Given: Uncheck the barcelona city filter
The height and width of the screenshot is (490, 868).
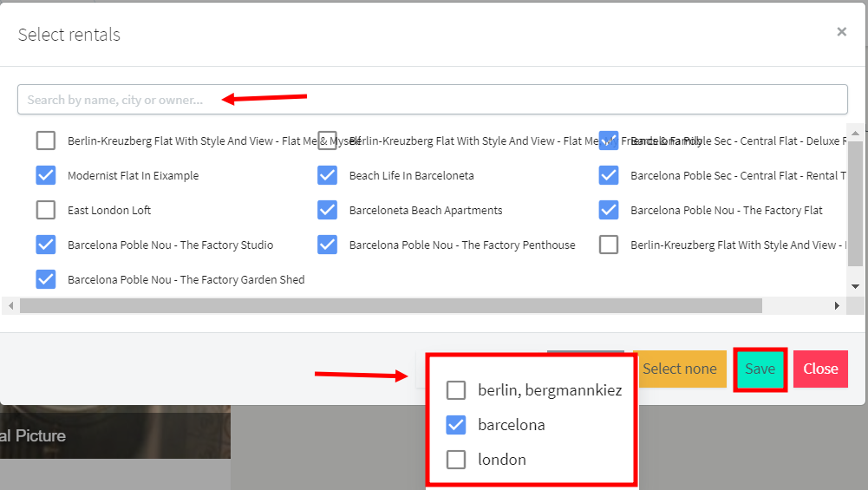Looking at the screenshot, I should (456, 425).
